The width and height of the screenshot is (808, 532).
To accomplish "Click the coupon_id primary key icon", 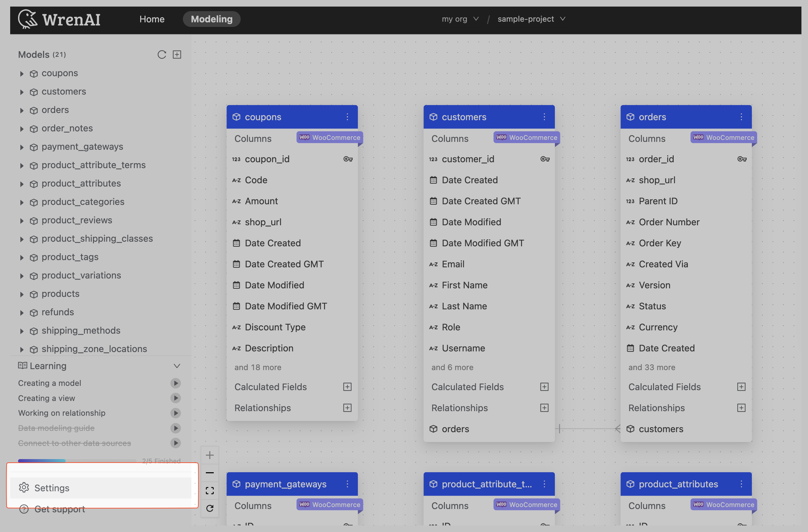I will (x=347, y=159).
